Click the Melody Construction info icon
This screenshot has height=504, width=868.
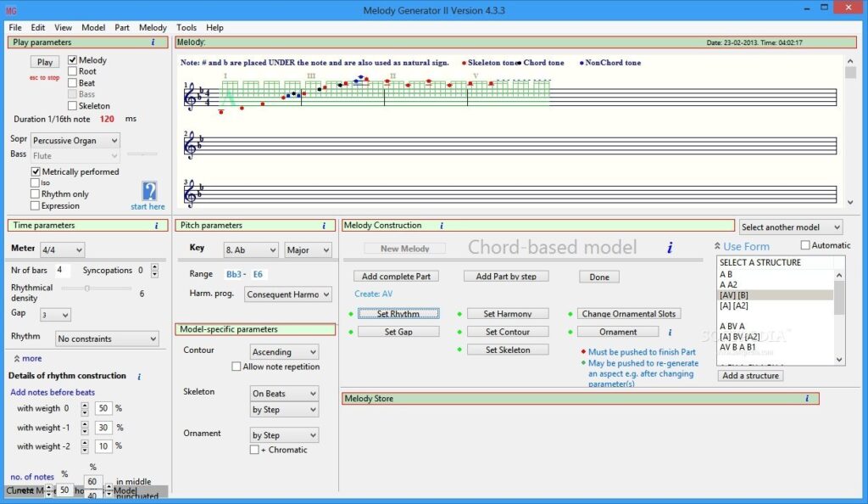coord(441,226)
